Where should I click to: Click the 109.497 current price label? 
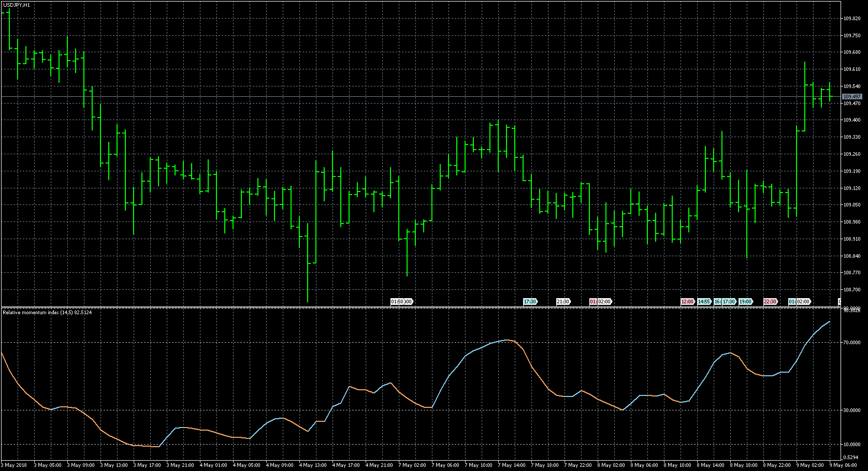852,97
